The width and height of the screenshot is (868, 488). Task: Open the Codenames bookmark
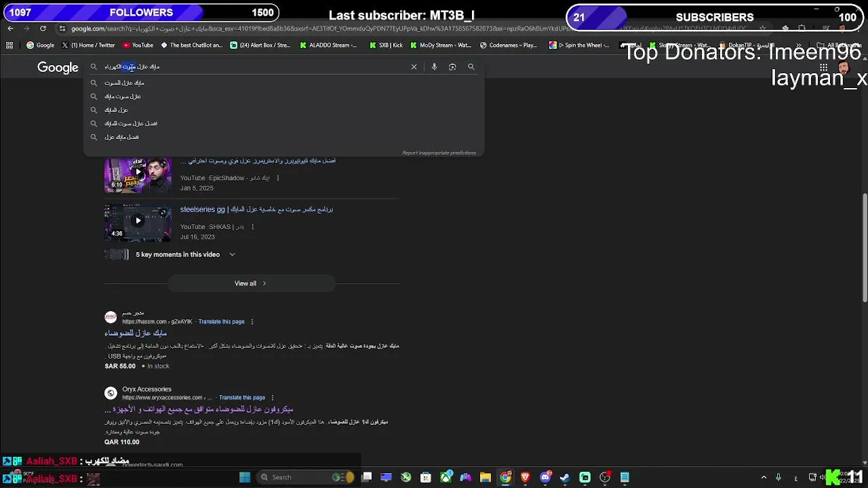point(509,45)
